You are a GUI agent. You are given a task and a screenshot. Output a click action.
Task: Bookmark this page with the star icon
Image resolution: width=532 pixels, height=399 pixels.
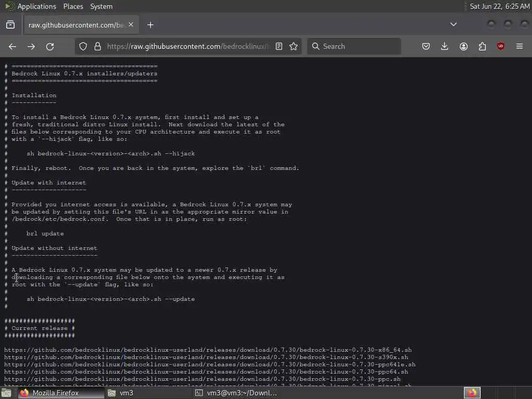click(294, 46)
